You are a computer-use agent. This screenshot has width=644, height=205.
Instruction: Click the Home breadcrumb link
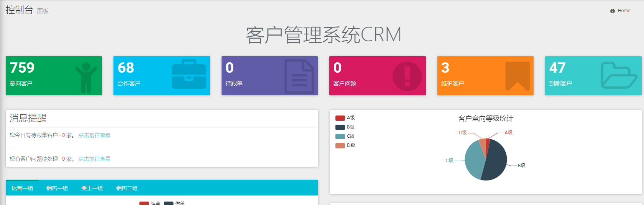(x=624, y=11)
